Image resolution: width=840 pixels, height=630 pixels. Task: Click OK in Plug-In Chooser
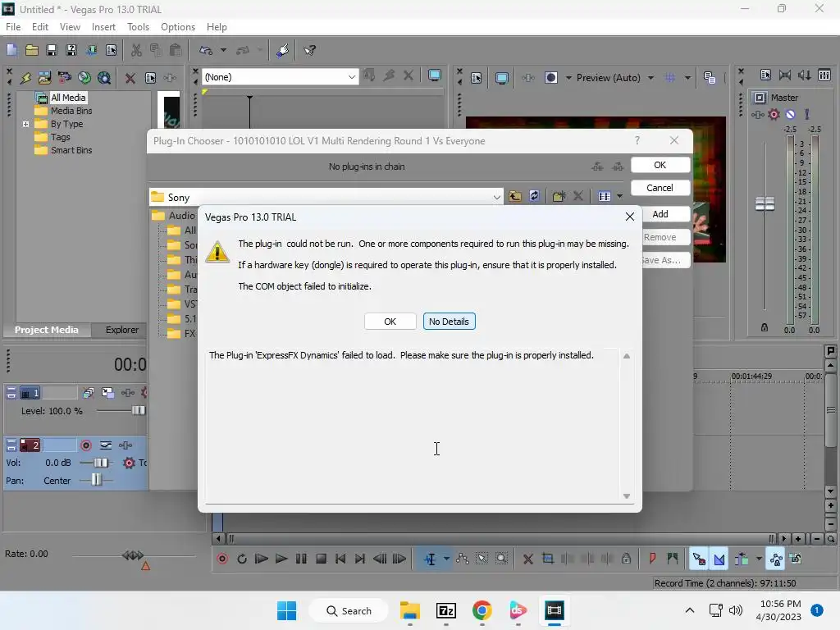click(660, 165)
